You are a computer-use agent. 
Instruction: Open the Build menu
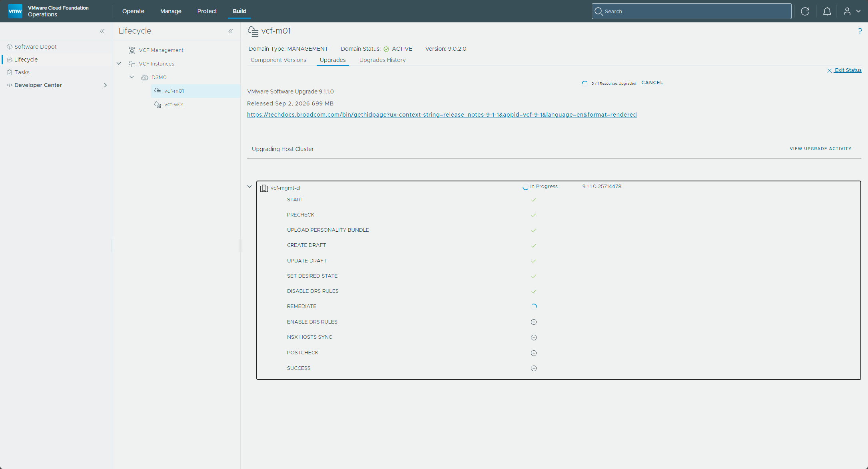pyautogui.click(x=239, y=11)
